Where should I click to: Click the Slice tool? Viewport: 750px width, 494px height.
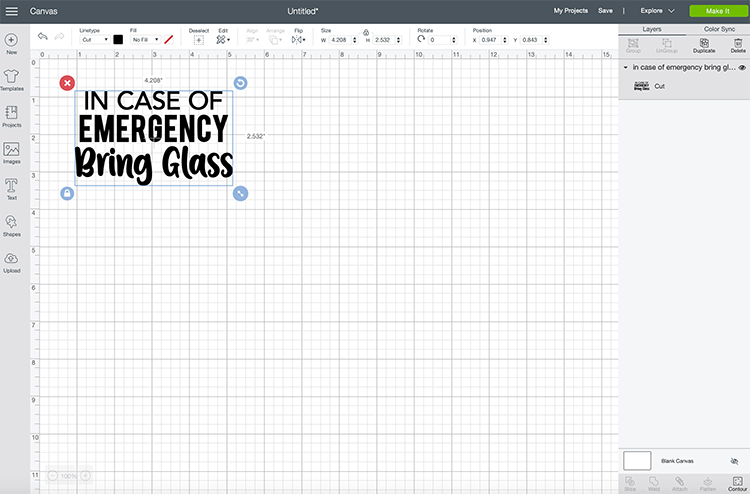click(x=630, y=483)
